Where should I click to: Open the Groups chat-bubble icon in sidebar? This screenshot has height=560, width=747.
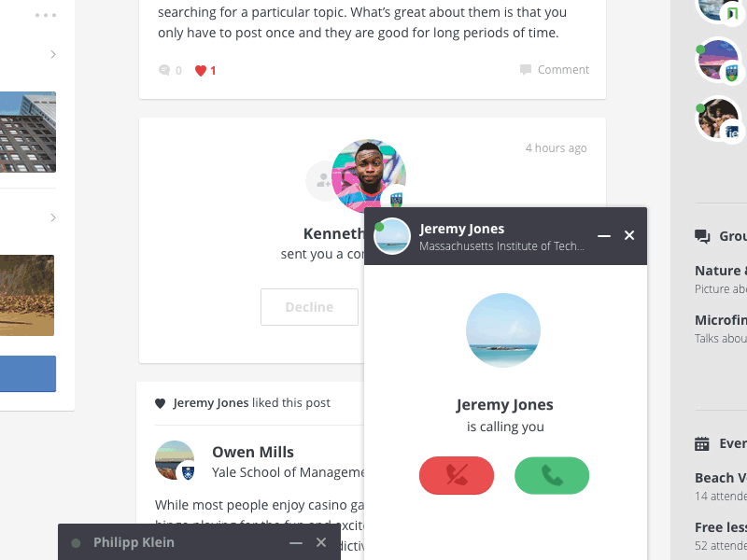click(x=702, y=236)
